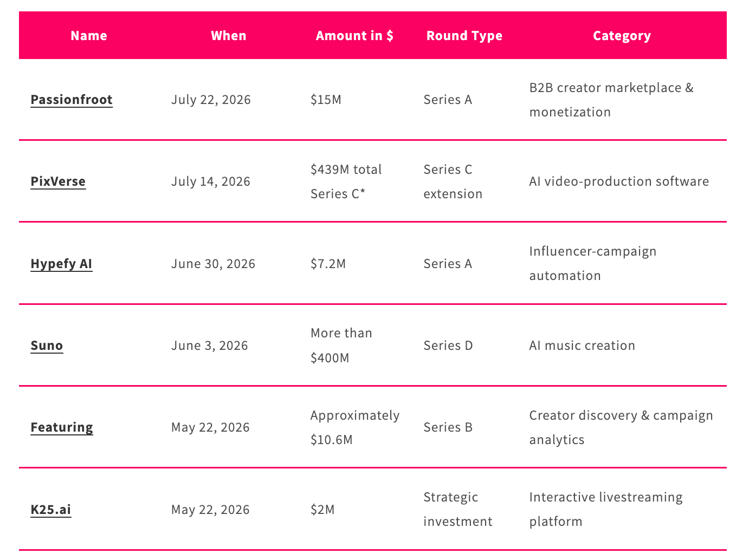The height and width of the screenshot is (560, 749).
Task: Open the Hypefy AI link
Action: pyautogui.click(x=61, y=264)
